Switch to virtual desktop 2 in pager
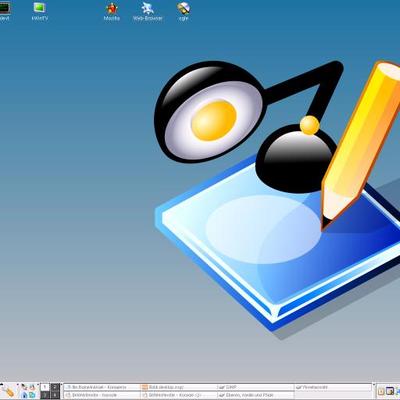This screenshot has height=400, width=400. [55, 387]
